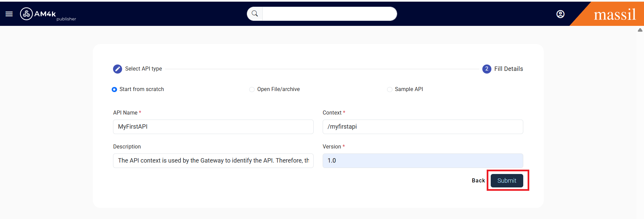Viewport: 644px width, 219px height.
Task: Click the Back link
Action: (478, 181)
